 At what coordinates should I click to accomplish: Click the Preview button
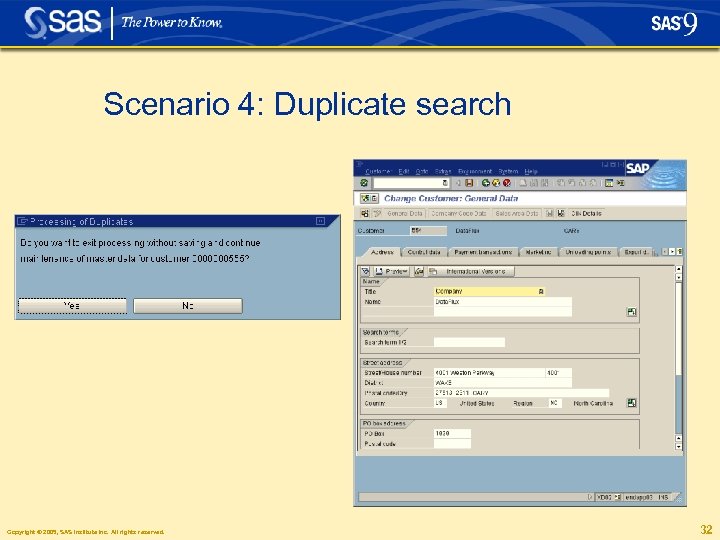(391, 271)
